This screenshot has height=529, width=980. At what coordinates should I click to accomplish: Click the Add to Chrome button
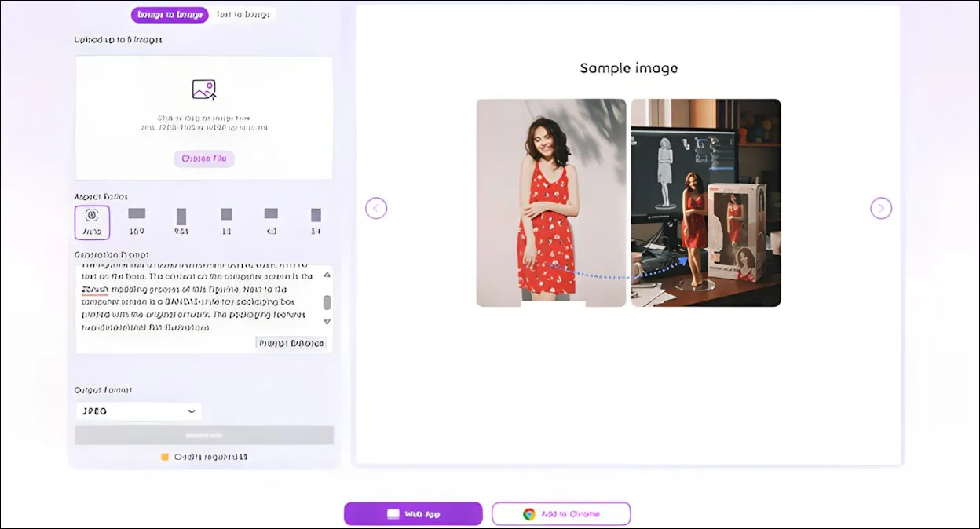point(561,514)
